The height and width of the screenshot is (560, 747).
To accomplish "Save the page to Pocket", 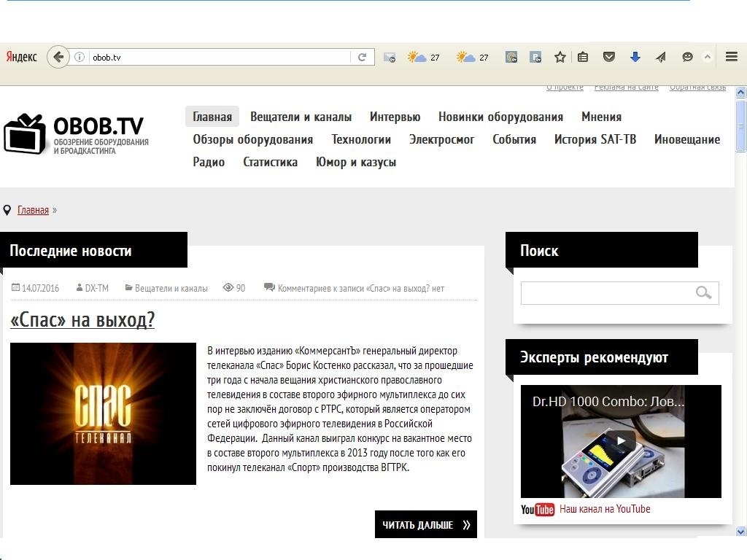I will coord(608,57).
